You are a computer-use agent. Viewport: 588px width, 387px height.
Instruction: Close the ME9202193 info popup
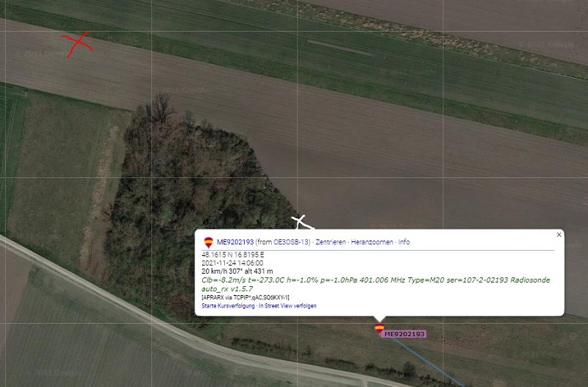click(559, 235)
